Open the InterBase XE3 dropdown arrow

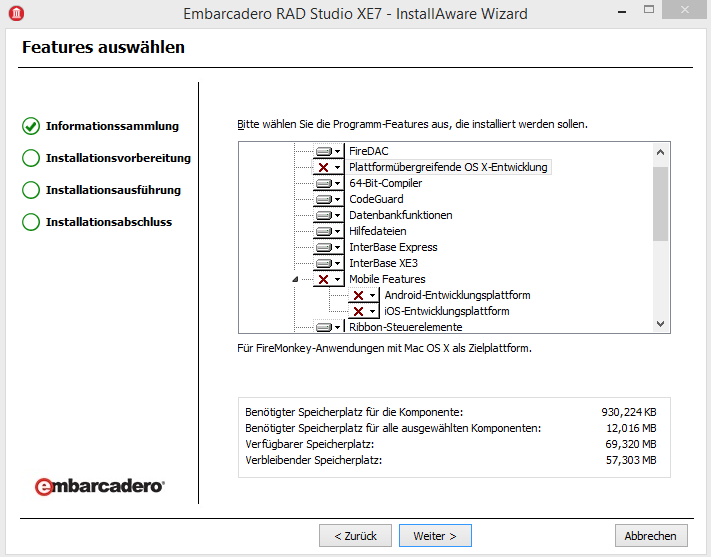tap(337, 264)
